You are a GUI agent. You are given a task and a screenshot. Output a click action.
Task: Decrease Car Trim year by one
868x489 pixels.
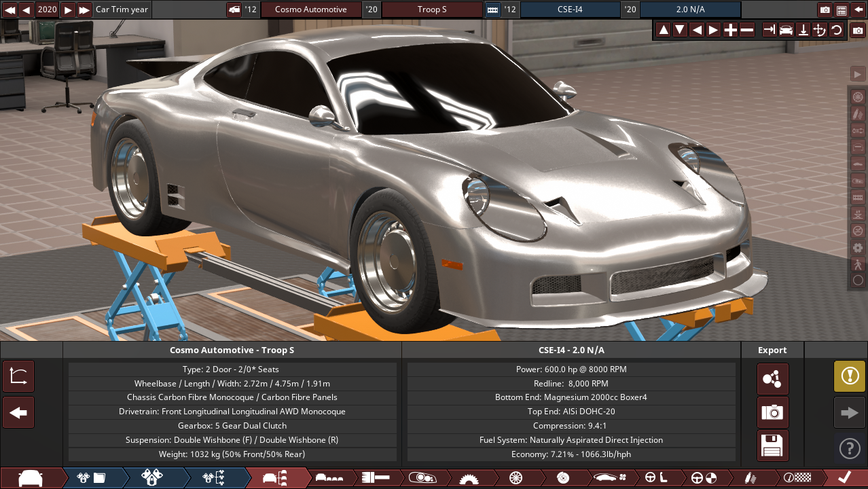[x=26, y=10]
